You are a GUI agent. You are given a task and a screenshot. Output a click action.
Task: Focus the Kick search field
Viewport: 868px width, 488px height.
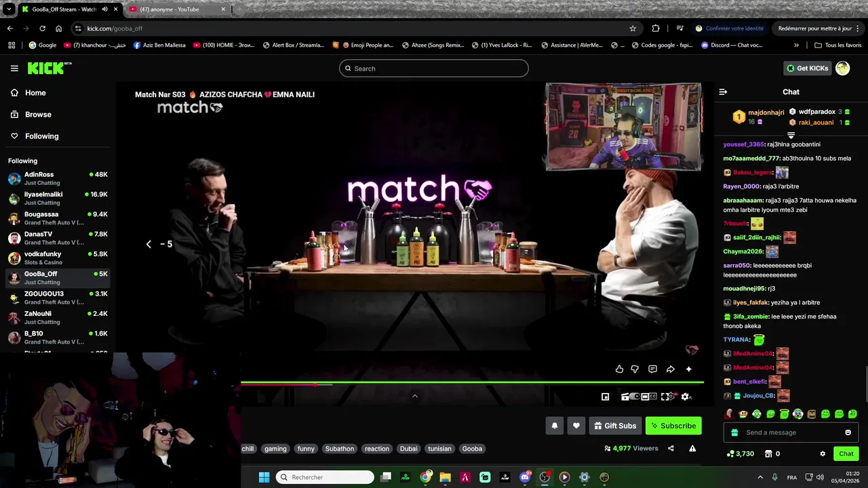433,68
